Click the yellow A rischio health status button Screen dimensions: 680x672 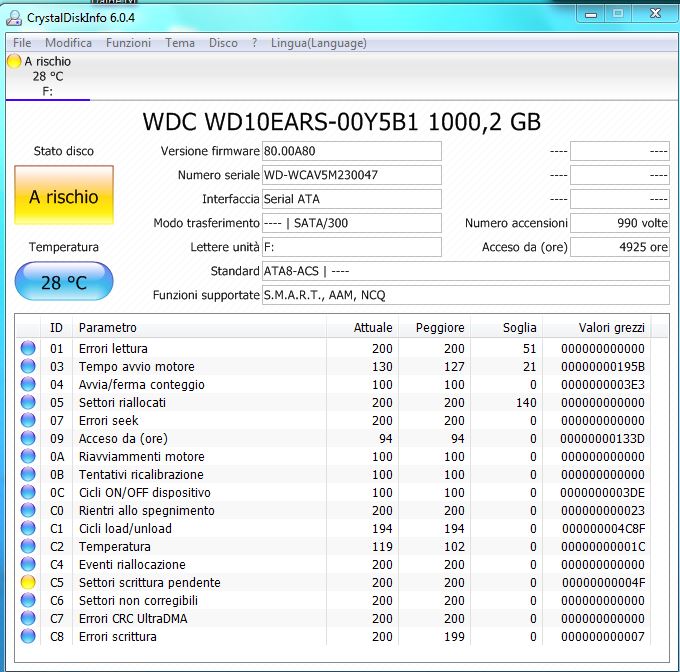click(x=64, y=195)
